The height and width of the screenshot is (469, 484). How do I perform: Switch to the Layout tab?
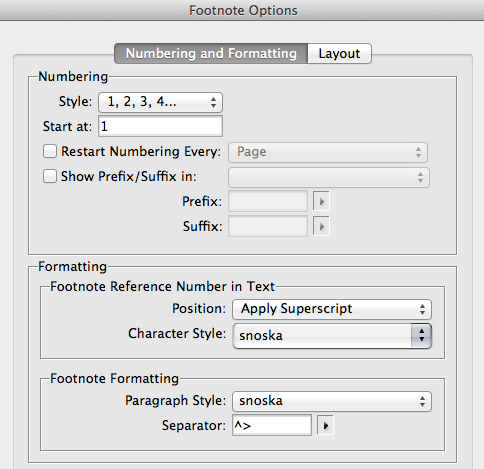tap(339, 53)
